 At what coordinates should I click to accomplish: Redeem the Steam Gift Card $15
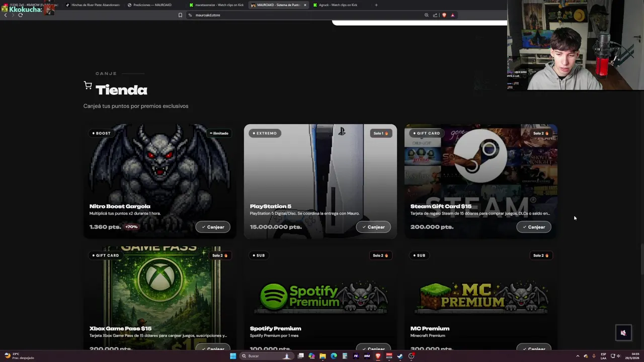(x=534, y=227)
